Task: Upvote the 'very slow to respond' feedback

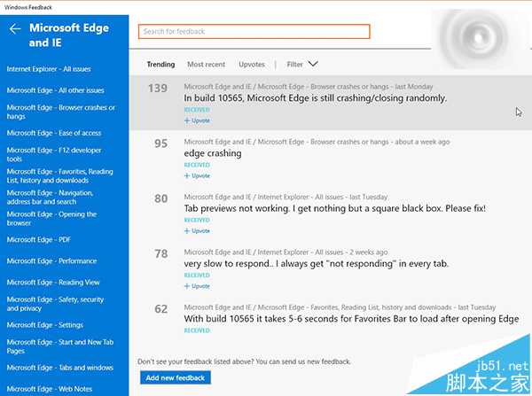Action: click(197, 286)
